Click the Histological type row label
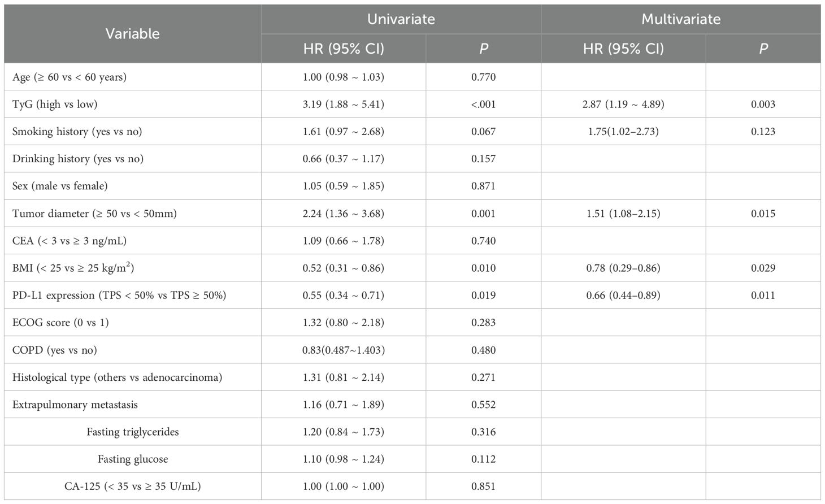Screen dimensions: 825x504 pyautogui.click(x=117, y=377)
